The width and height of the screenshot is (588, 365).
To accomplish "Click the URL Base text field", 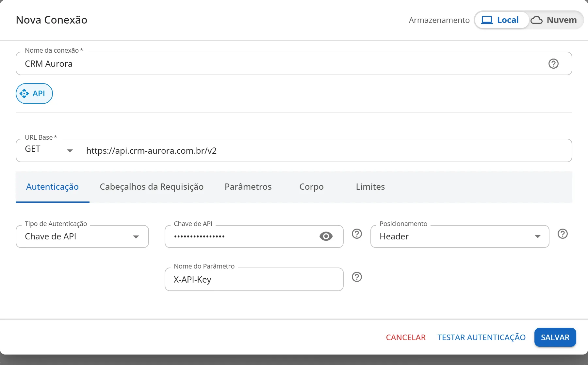I will [x=327, y=150].
